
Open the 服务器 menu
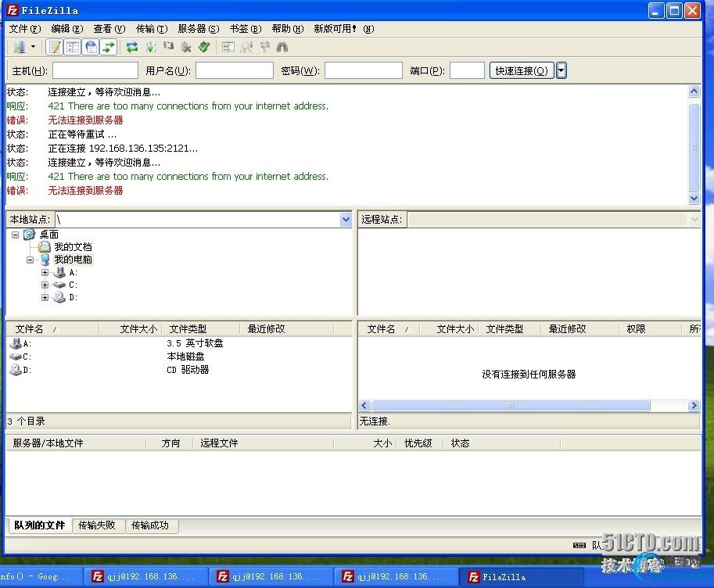pyautogui.click(x=199, y=29)
